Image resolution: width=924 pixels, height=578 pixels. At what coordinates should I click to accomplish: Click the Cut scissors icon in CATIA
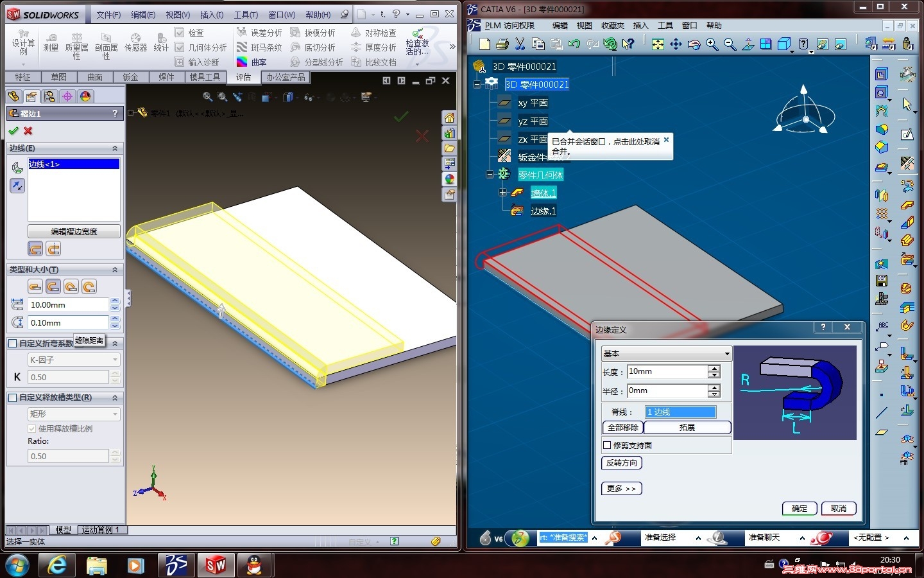520,44
